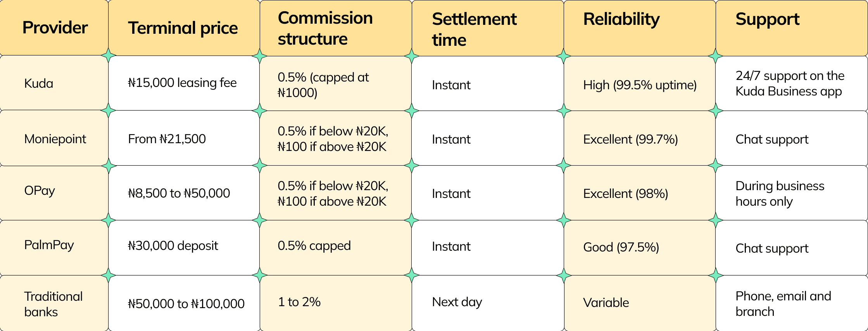Click the ₦15,000 leasing fee cell
The width and height of the screenshot is (868, 331).
point(182,83)
